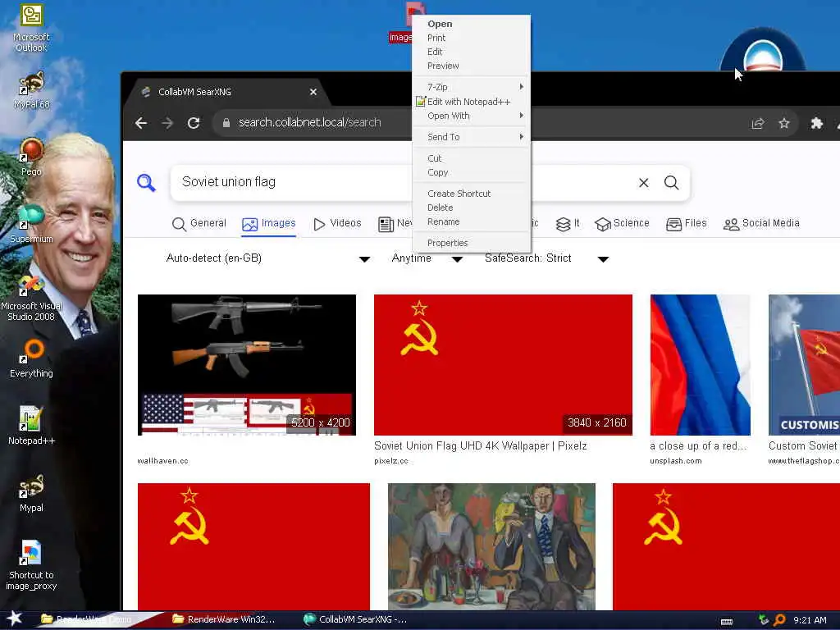840x630 pixels.
Task: Open the SafeSearch Strict dropdown
Action: [x=546, y=258]
